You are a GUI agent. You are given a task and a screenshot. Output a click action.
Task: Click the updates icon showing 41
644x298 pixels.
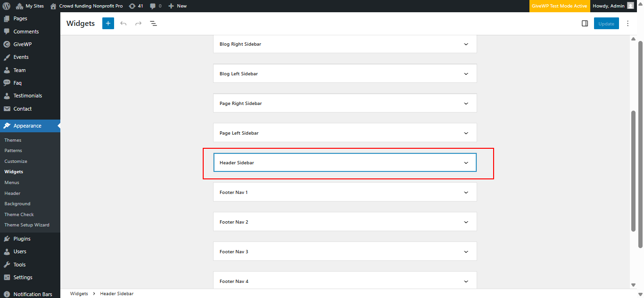click(136, 6)
